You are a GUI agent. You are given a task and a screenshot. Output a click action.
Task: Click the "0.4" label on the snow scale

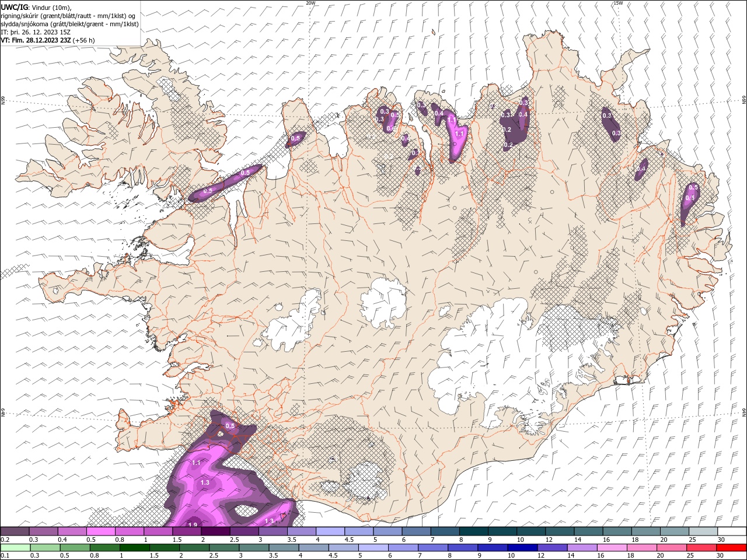[62, 540]
